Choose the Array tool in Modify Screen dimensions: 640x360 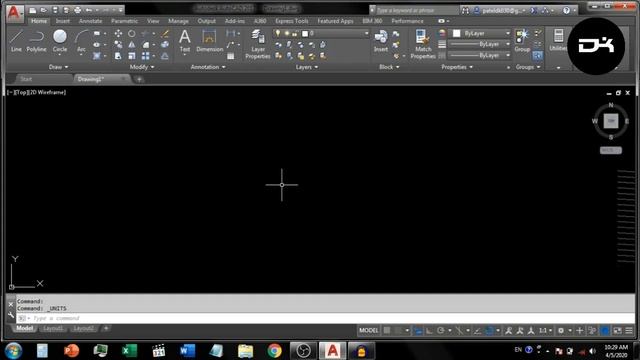[145, 56]
